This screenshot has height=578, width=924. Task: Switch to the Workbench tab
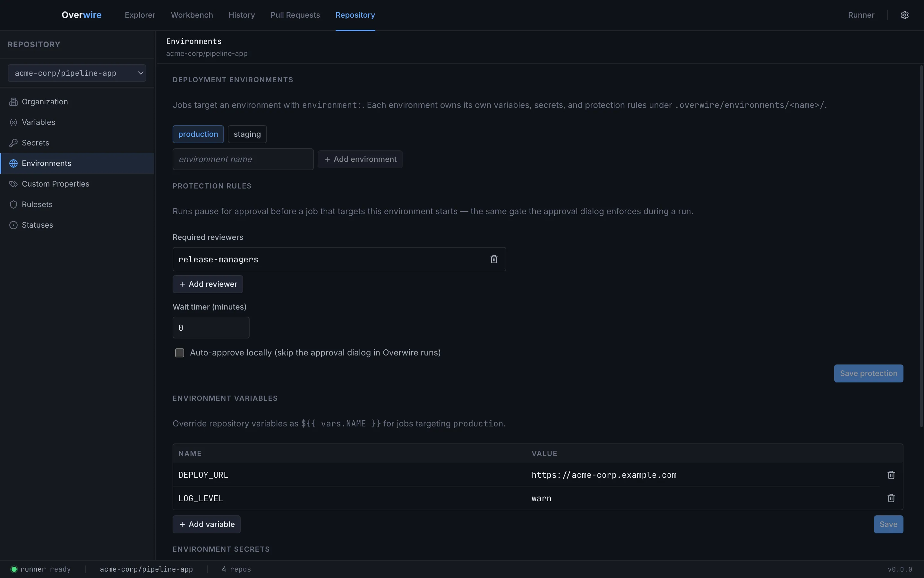click(192, 15)
